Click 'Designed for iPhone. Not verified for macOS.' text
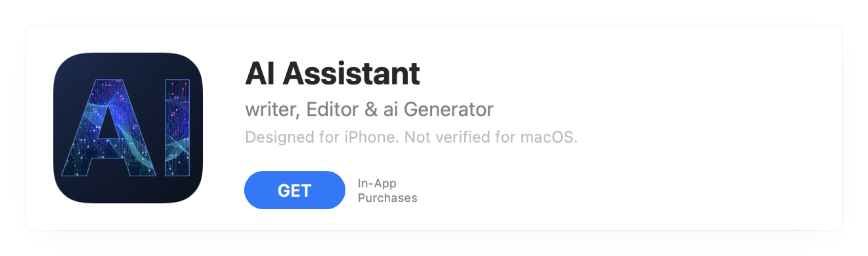This screenshot has width=868, height=256. pos(411,137)
